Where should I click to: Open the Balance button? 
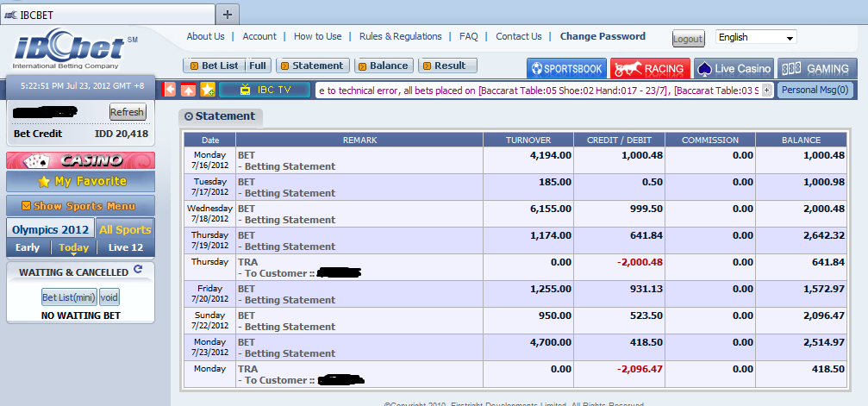click(x=384, y=66)
